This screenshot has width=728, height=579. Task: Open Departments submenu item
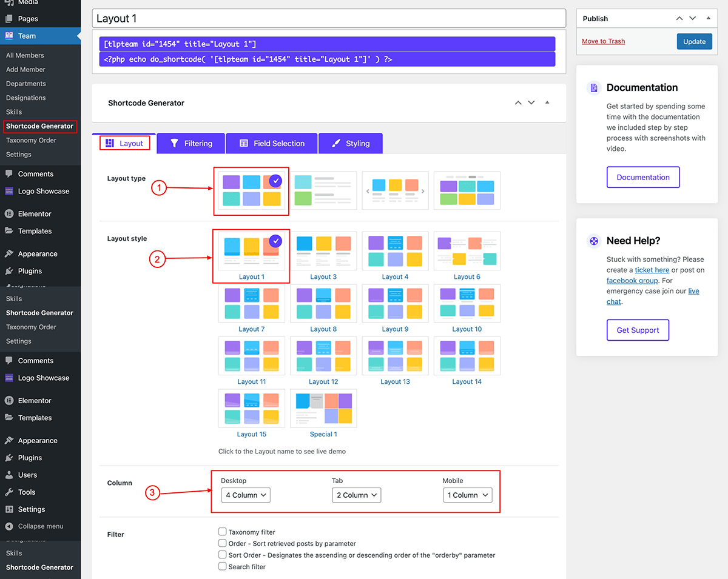[x=26, y=84]
